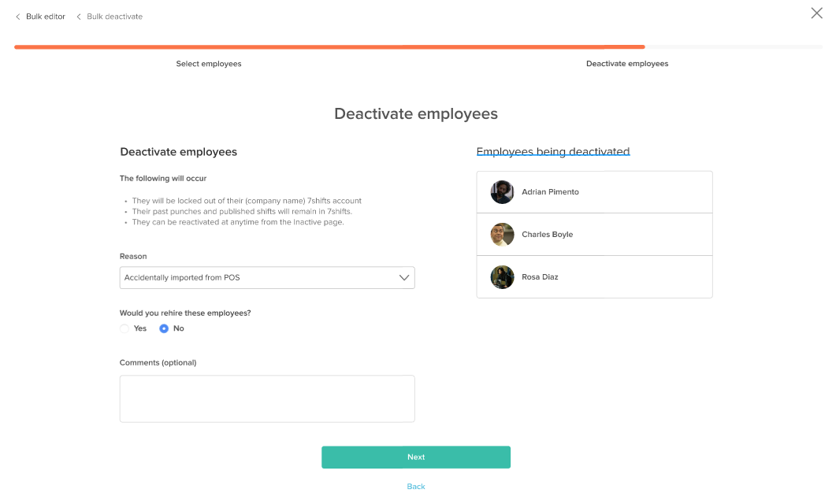Viewport: 836px width, 504px height.
Task: Open the Employees being deactivated list link
Action: point(553,151)
